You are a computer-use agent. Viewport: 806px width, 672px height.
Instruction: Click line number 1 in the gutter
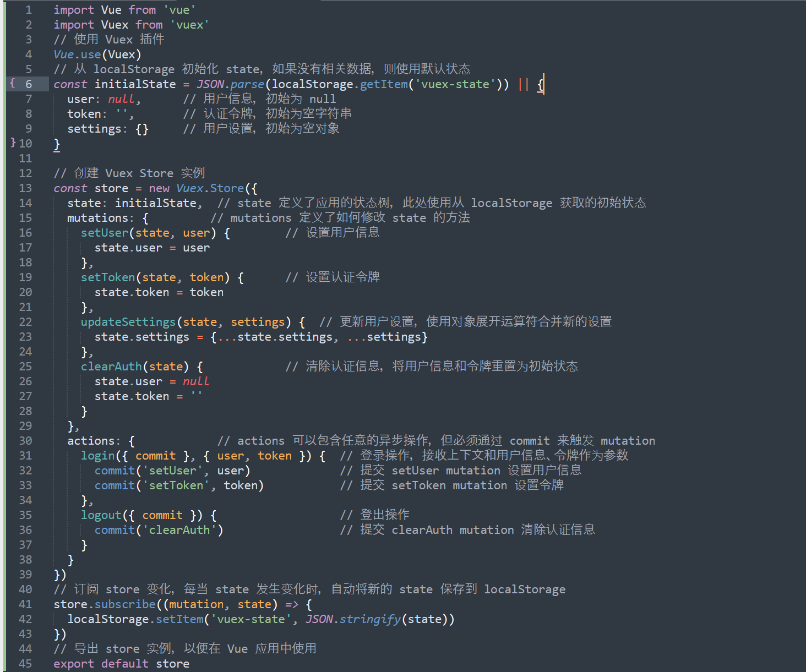(x=29, y=10)
